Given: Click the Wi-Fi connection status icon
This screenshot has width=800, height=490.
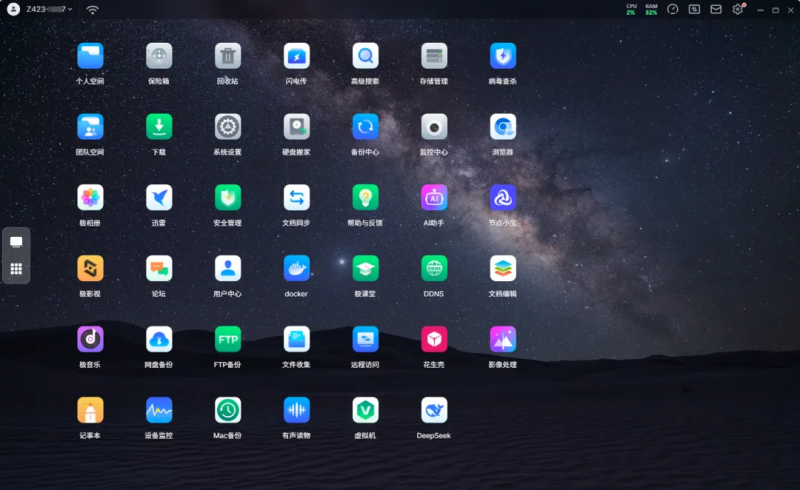Looking at the screenshot, I should coord(92,10).
